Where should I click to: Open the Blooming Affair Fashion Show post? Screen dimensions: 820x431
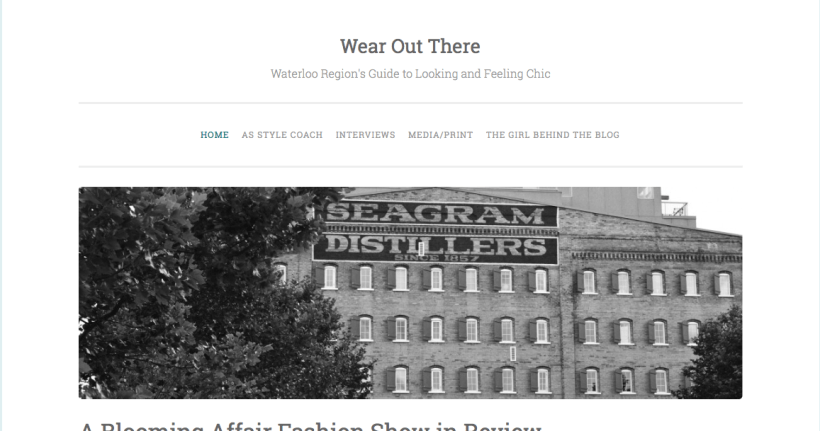click(x=311, y=426)
